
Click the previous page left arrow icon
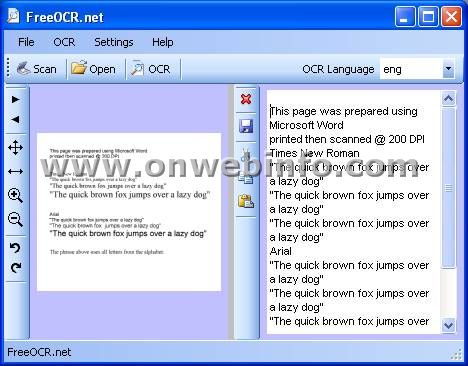(x=15, y=119)
